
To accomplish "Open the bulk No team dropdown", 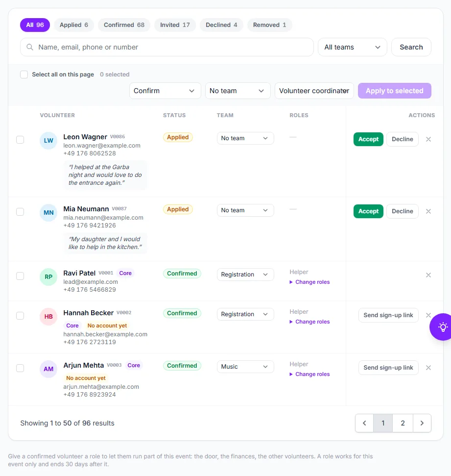I will [x=238, y=91].
